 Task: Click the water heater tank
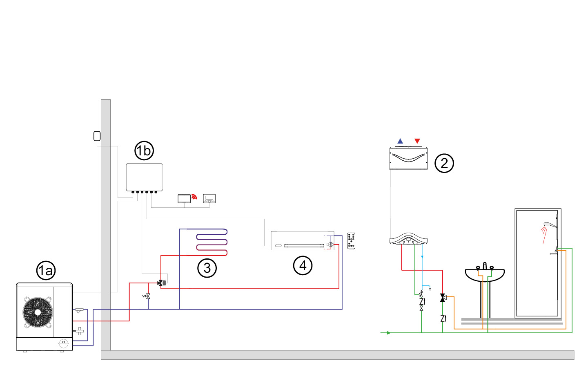(x=409, y=195)
